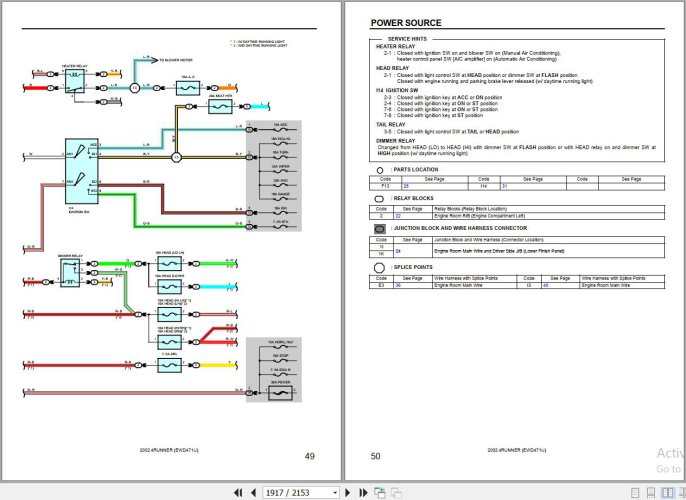This screenshot has height=500, width=686.
Task: Click Engine Room Main Wire cell in E3 row
Action: 475,285
